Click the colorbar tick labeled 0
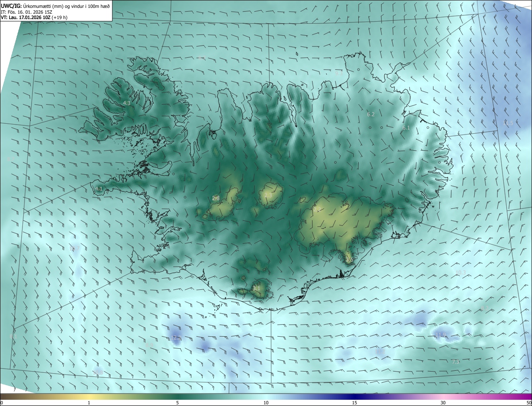 pos(1,403)
